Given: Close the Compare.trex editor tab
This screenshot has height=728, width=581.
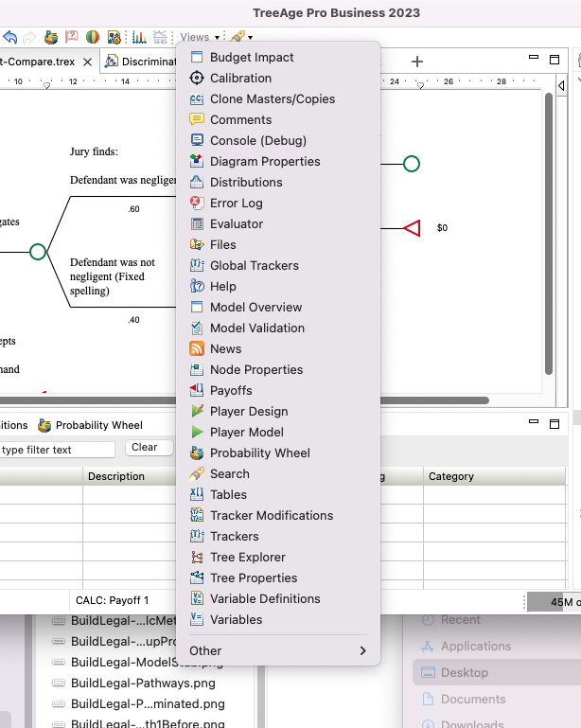Looking at the screenshot, I should [x=88, y=62].
